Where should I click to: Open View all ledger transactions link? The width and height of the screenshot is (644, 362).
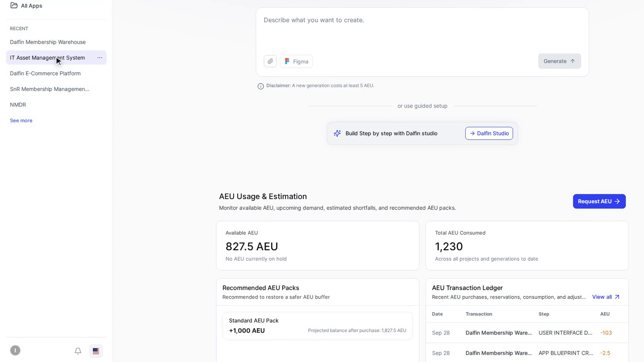click(x=606, y=297)
